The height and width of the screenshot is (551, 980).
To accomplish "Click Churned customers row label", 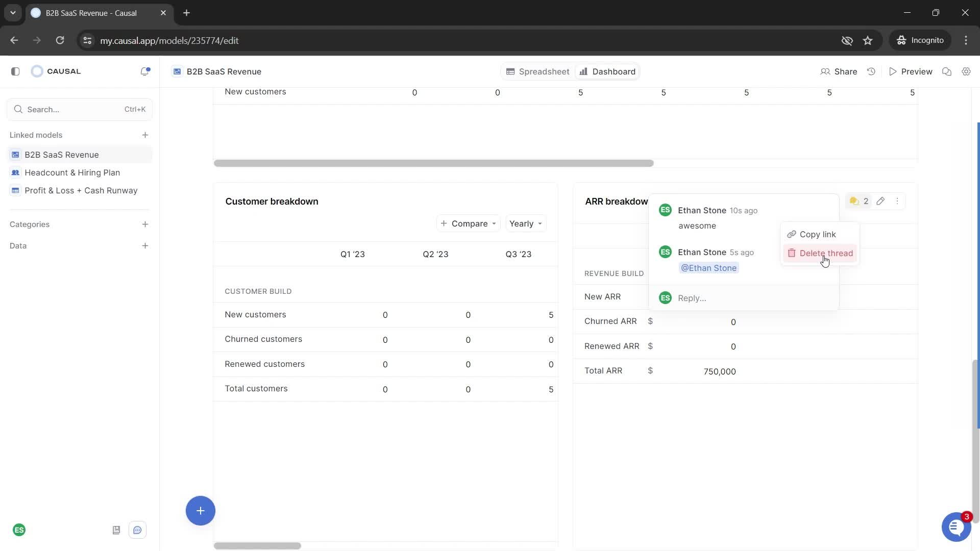I will click(263, 339).
